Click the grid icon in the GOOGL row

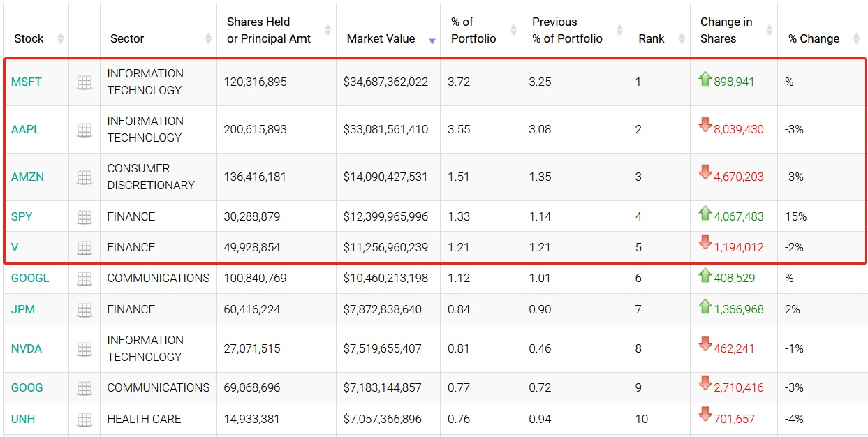[x=84, y=279]
